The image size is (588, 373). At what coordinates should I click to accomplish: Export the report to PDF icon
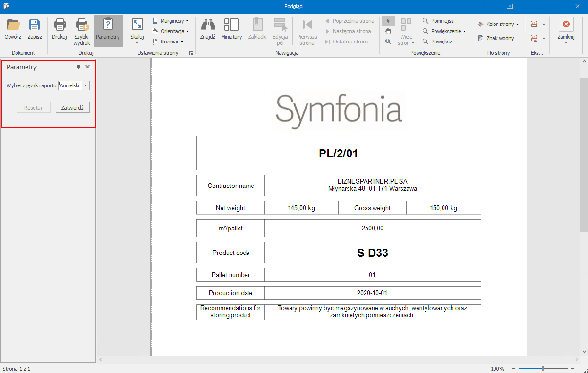tap(534, 24)
